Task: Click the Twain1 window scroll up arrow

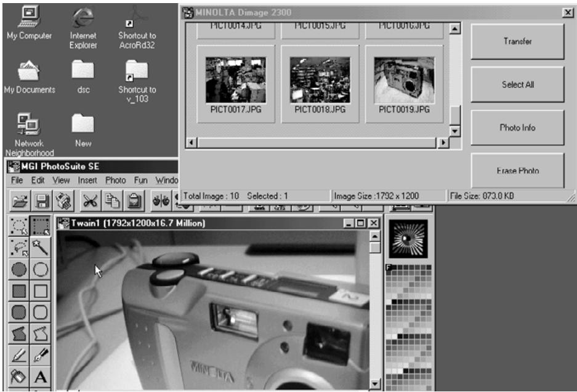Action: click(374, 236)
